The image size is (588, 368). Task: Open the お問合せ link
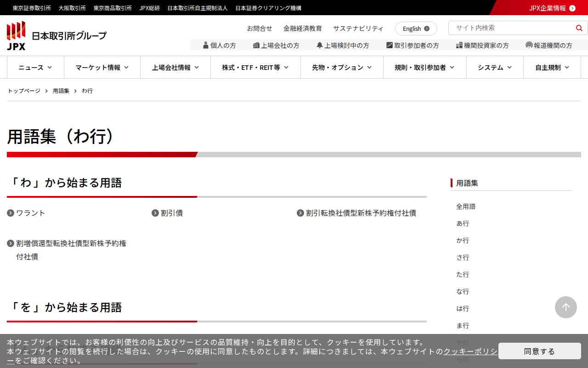(x=260, y=28)
